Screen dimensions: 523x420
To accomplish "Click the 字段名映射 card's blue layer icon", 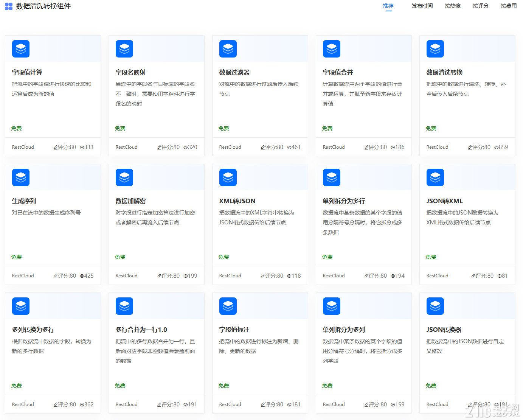I will tap(124, 49).
